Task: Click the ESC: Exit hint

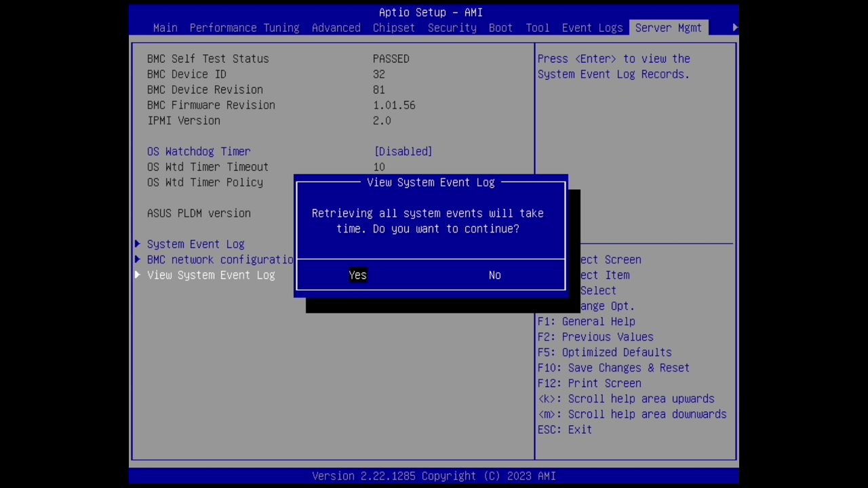Action: click(x=564, y=430)
